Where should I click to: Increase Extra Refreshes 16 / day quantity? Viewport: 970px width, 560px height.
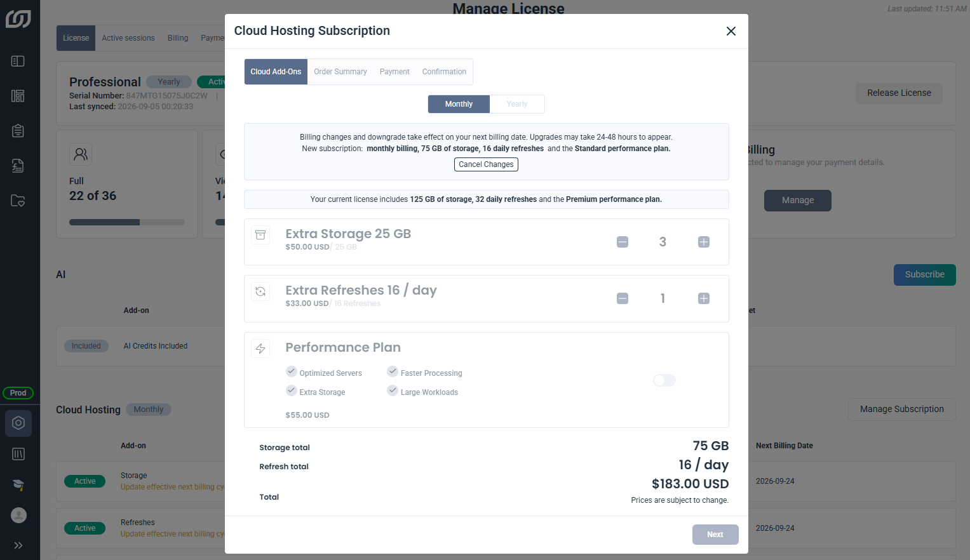704,298
